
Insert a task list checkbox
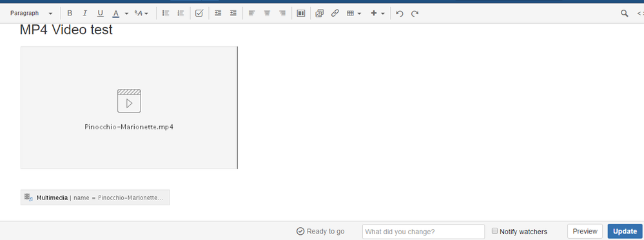[x=199, y=13]
